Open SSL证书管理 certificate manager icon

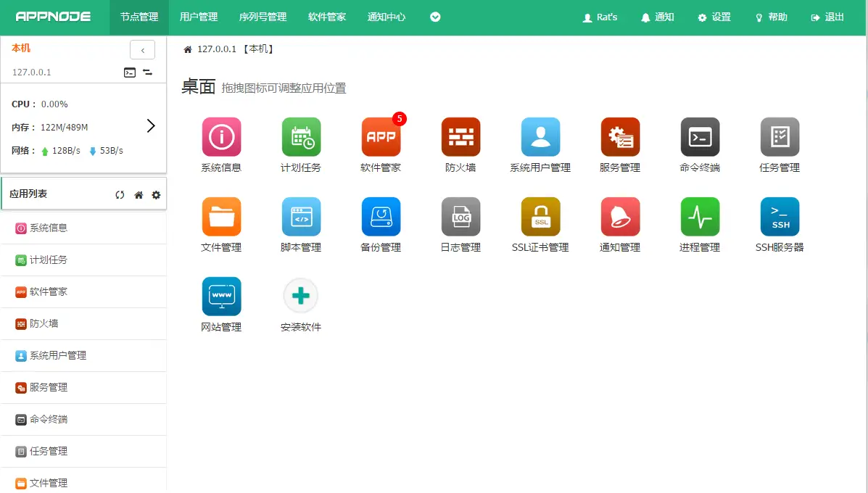click(540, 217)
